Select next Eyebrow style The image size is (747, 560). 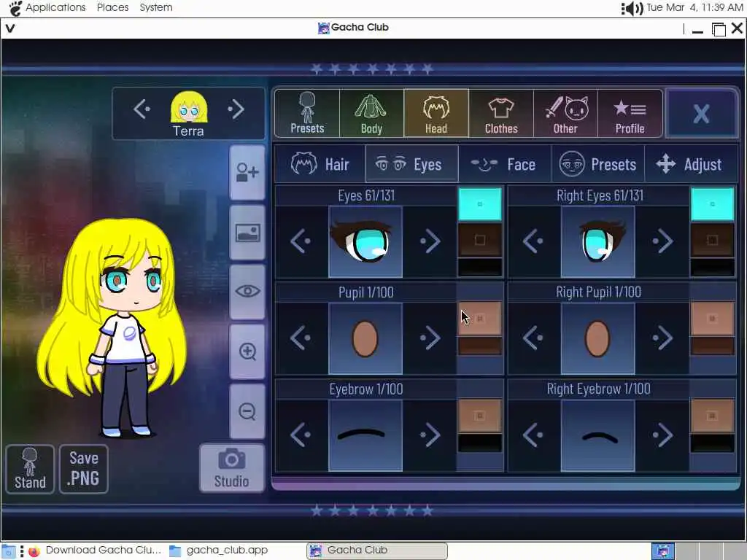coord(430,435)
